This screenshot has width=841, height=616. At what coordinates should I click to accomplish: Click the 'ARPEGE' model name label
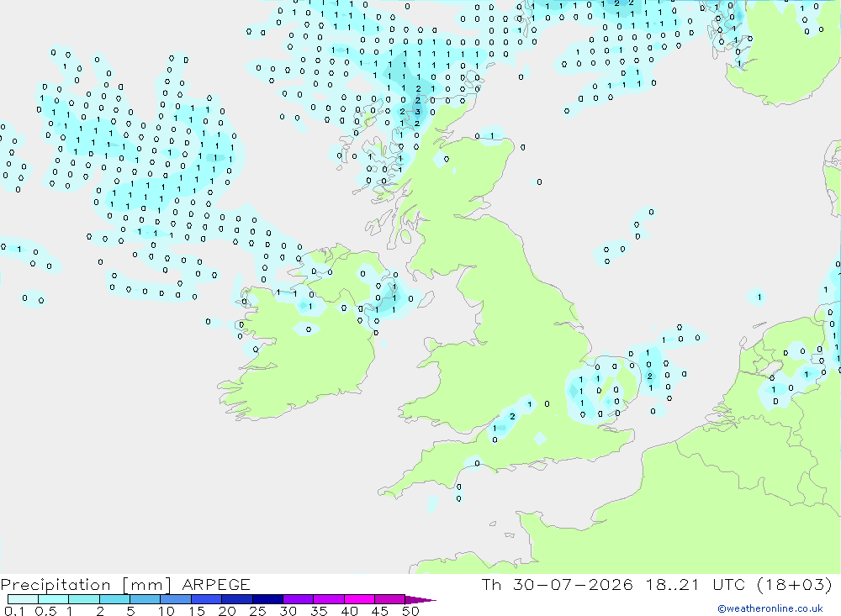215,584
